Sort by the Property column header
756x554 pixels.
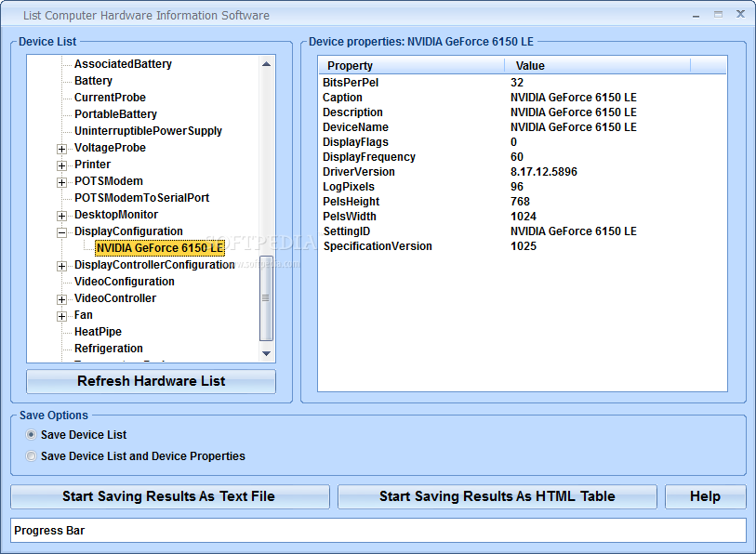pos(411,66)
